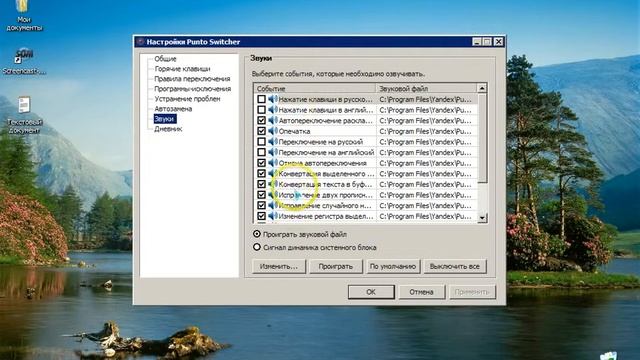The width and height of the screenshot is (640, 360).
Task: Enable sound for Нажатие клавиши в русско
Action: click(261, 99)
